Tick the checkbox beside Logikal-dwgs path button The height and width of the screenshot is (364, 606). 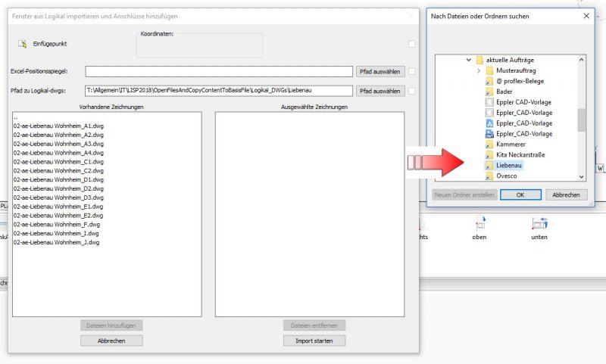coord(411,91)
